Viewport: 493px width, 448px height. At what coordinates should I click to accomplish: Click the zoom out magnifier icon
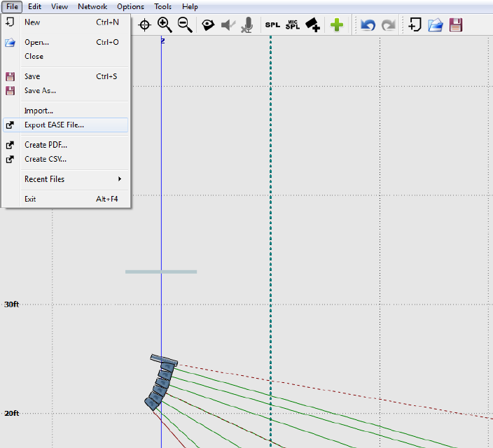coord(185,25)
